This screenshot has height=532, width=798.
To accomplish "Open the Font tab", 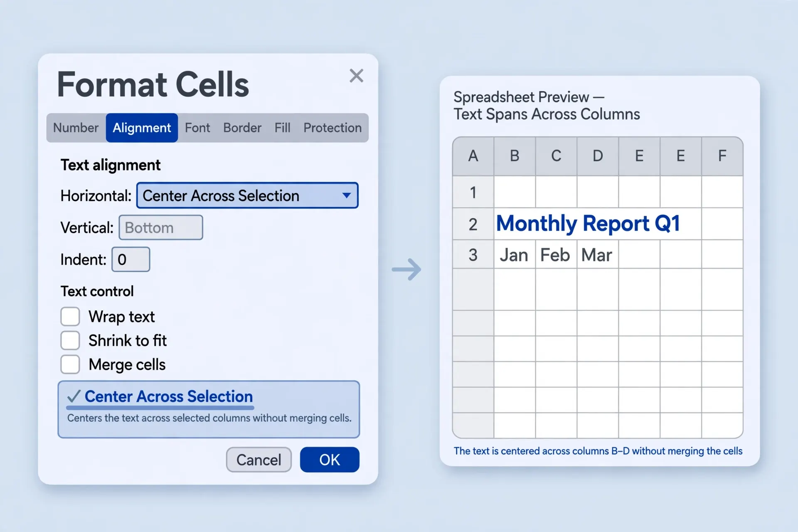I will [197, 128].
